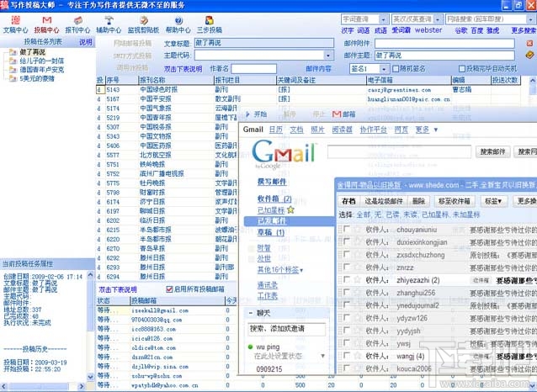Toggle the 随机签名 checkbox
This screenshot has width=537, height=392.
coord(396,69)
